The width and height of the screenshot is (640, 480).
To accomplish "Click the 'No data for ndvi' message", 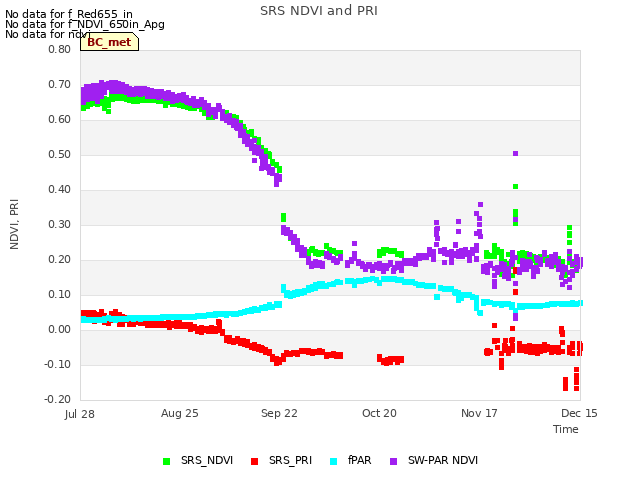I will 48,34.
